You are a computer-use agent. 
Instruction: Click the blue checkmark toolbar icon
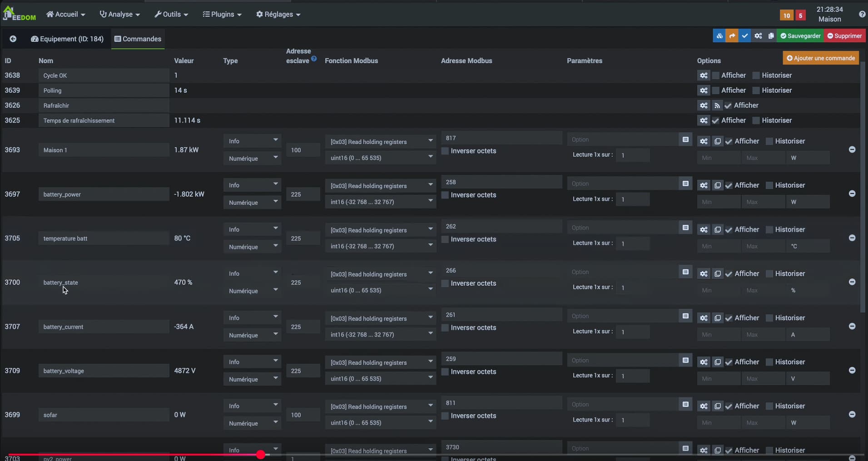[x=744, y=36]
